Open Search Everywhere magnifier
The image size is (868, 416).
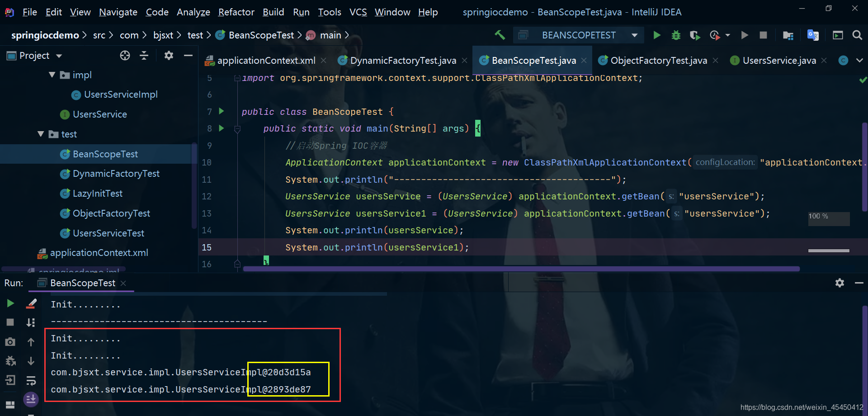pyautogui.click(x=857, y=35)
